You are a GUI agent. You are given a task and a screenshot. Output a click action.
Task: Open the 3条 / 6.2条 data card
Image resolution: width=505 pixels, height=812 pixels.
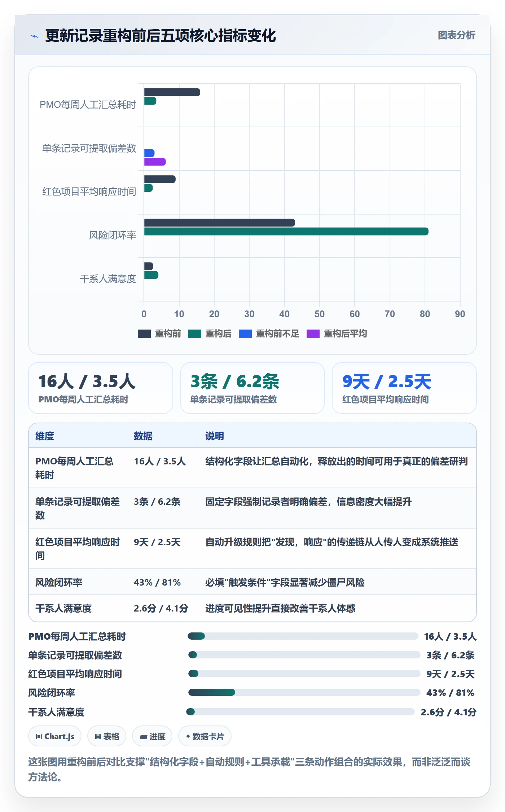pos(252,388)
